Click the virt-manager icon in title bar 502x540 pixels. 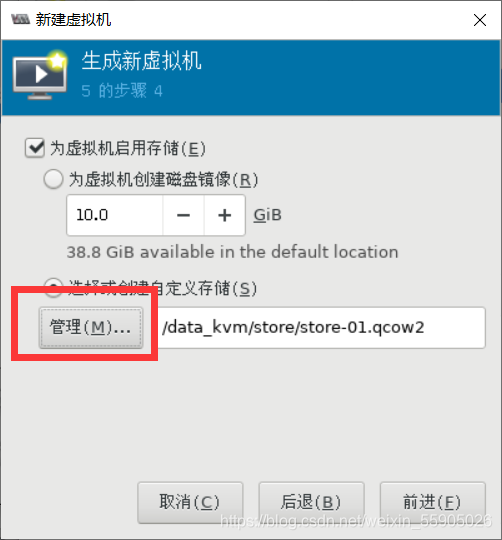(x=20, y=19)
